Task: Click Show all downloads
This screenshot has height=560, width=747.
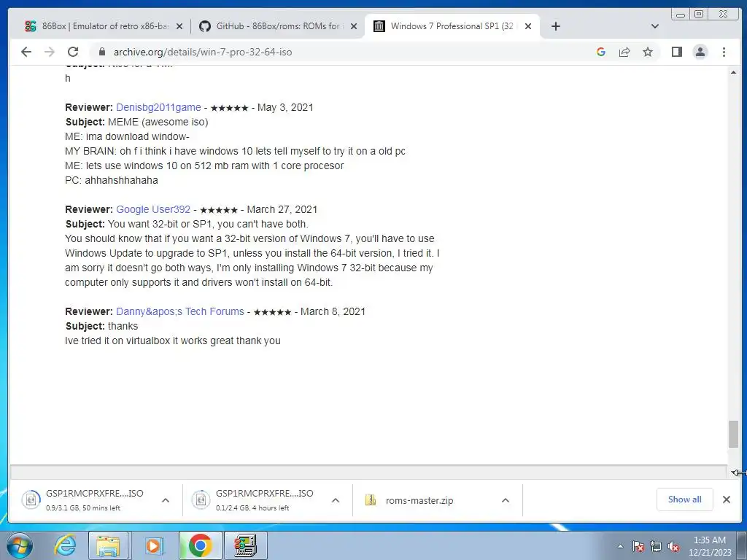Action: click(684, 499)
